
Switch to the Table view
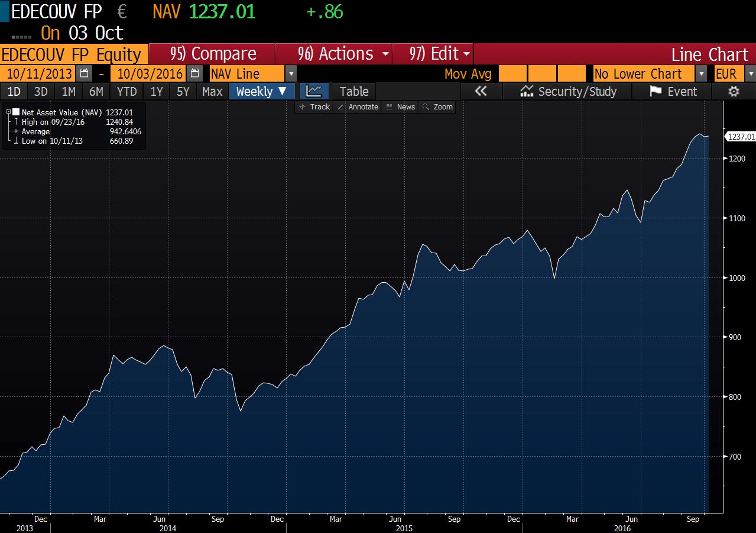pos(354,91)
